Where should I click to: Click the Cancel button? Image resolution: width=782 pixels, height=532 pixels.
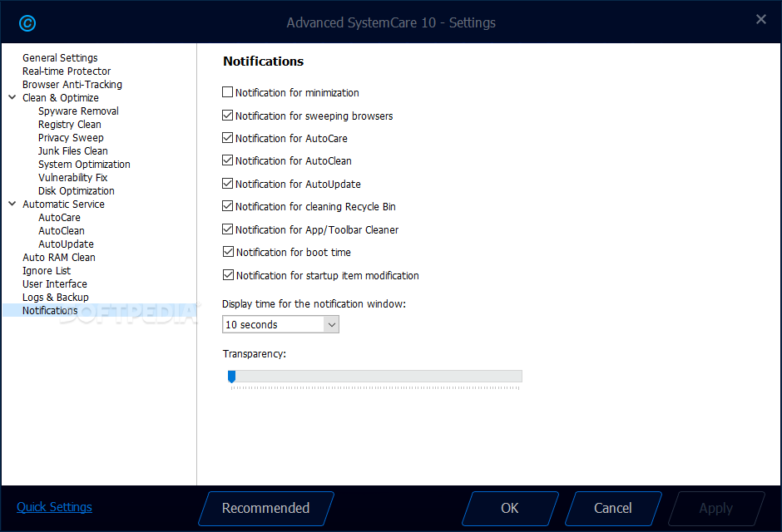point(613,509)
